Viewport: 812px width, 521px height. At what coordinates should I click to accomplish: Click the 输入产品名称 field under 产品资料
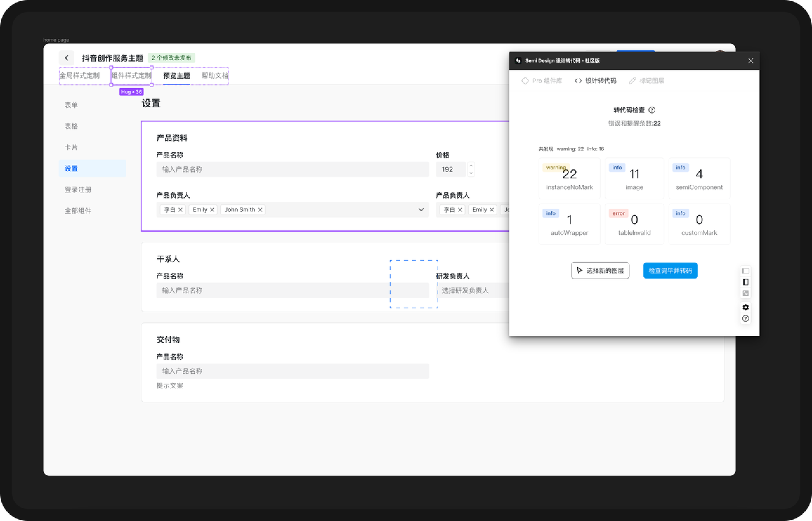click(292, 169)
